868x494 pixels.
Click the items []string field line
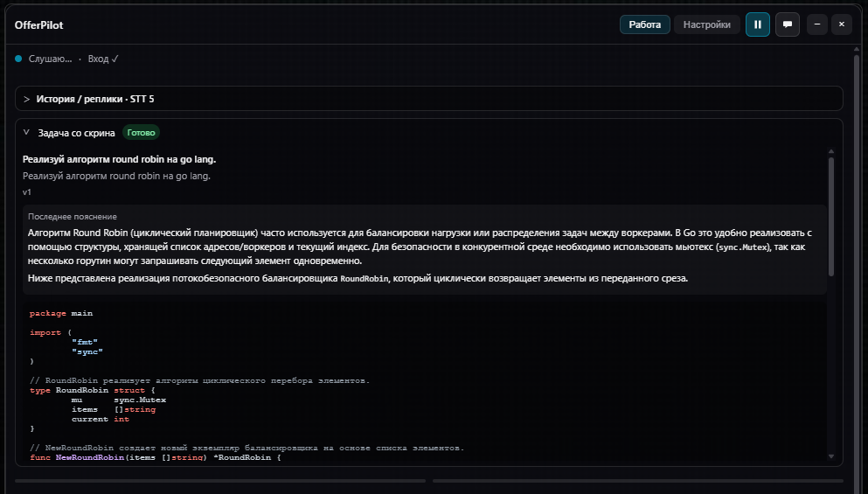[x=114, y=410]
